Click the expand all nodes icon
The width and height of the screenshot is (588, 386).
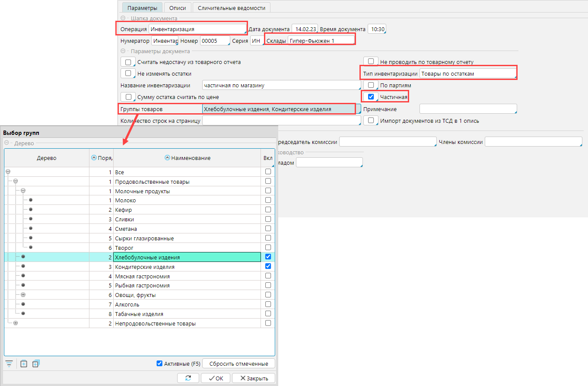[35, 364]
